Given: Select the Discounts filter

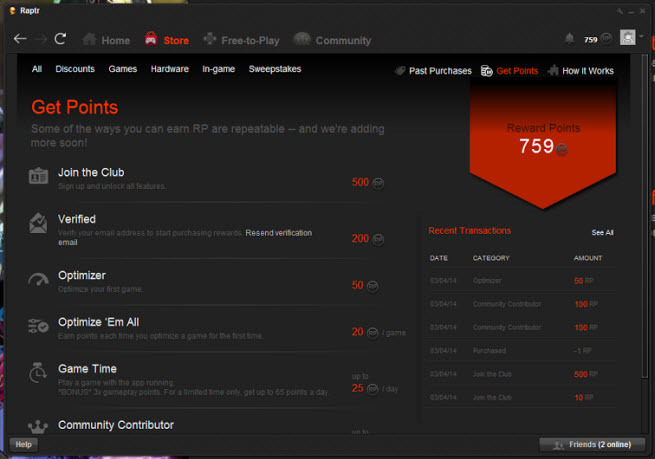Looking at the screenshot, I should click(75, 69).
